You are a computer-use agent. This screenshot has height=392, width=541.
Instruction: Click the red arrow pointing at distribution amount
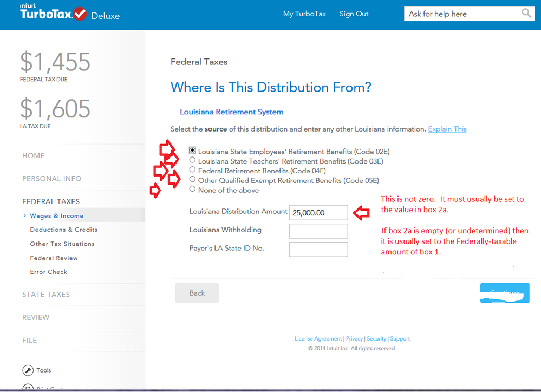361,213
